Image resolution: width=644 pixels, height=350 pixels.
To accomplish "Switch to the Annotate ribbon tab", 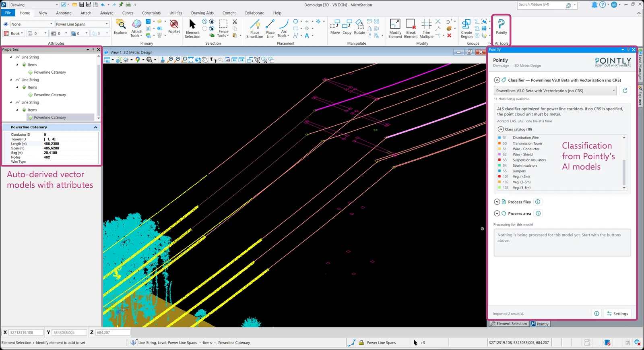I will (64, 13).
